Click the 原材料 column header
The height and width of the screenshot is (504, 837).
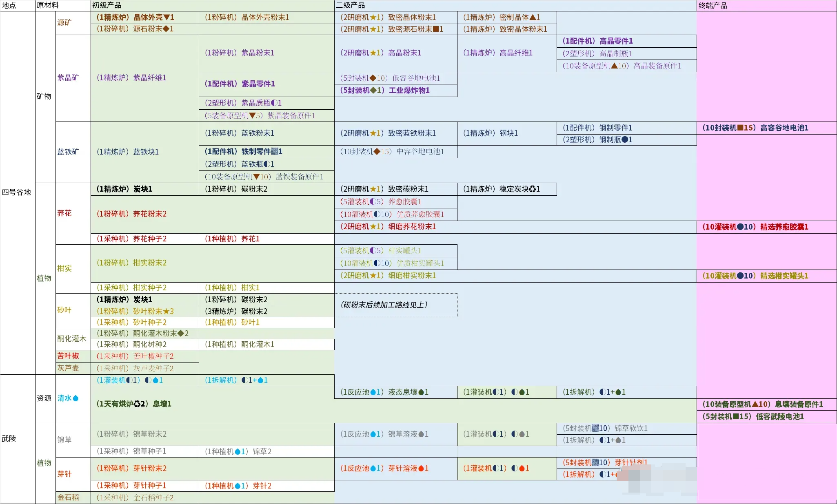coord(63,5)
